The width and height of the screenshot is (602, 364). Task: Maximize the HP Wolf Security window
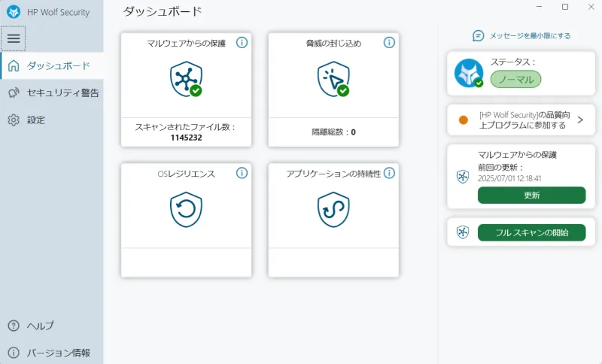pos(565,7)
